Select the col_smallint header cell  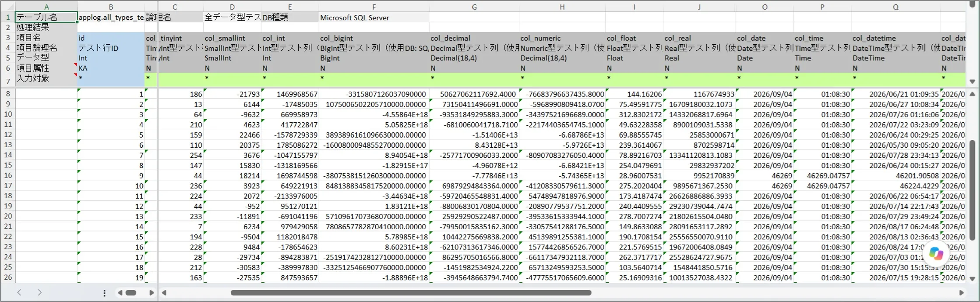coord(232,38)
